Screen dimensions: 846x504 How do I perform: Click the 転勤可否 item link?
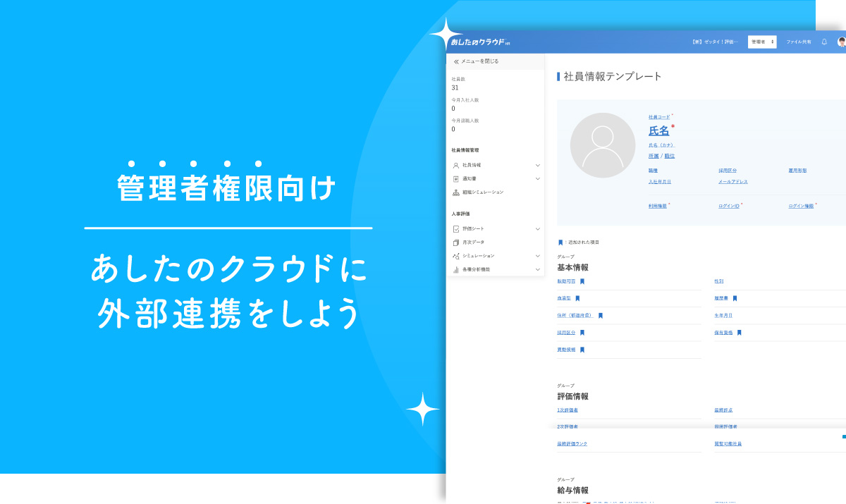click(x=566, y=281)
